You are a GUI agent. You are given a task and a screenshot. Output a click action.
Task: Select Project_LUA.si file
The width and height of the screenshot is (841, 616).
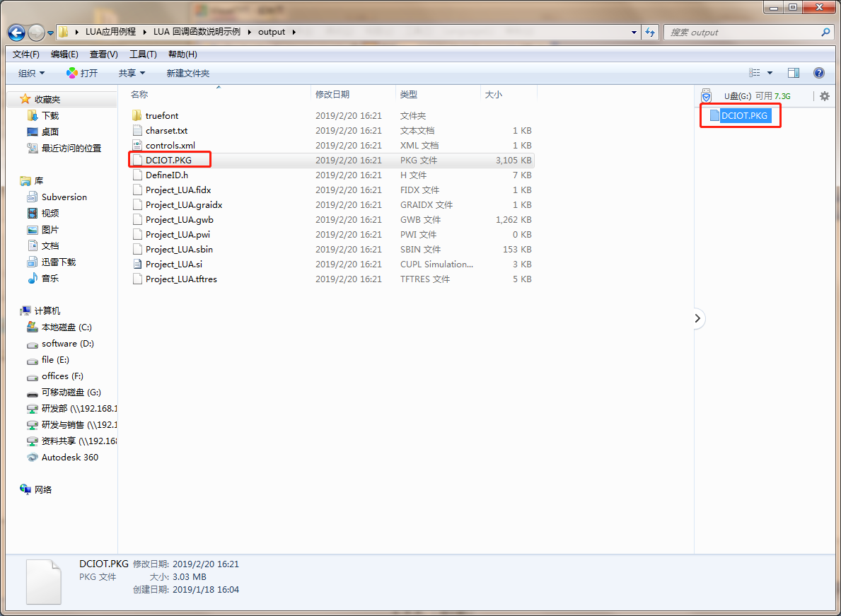[174, 265]
